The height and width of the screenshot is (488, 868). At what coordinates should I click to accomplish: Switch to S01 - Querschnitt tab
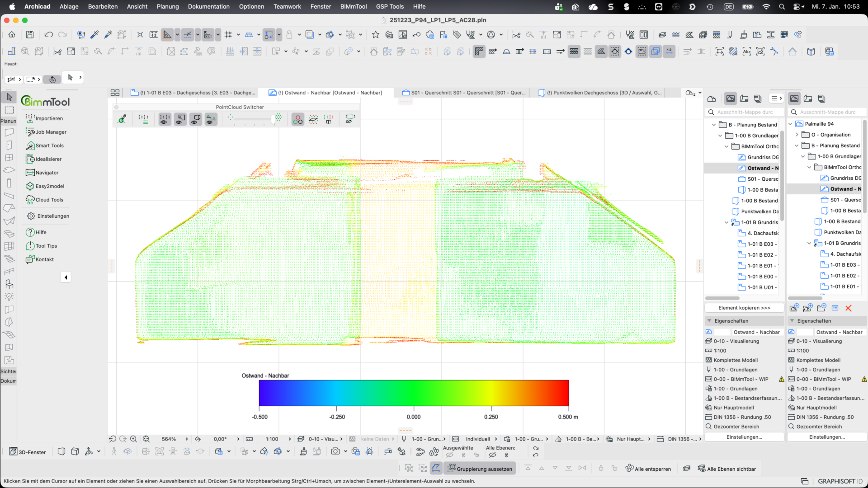465,93
